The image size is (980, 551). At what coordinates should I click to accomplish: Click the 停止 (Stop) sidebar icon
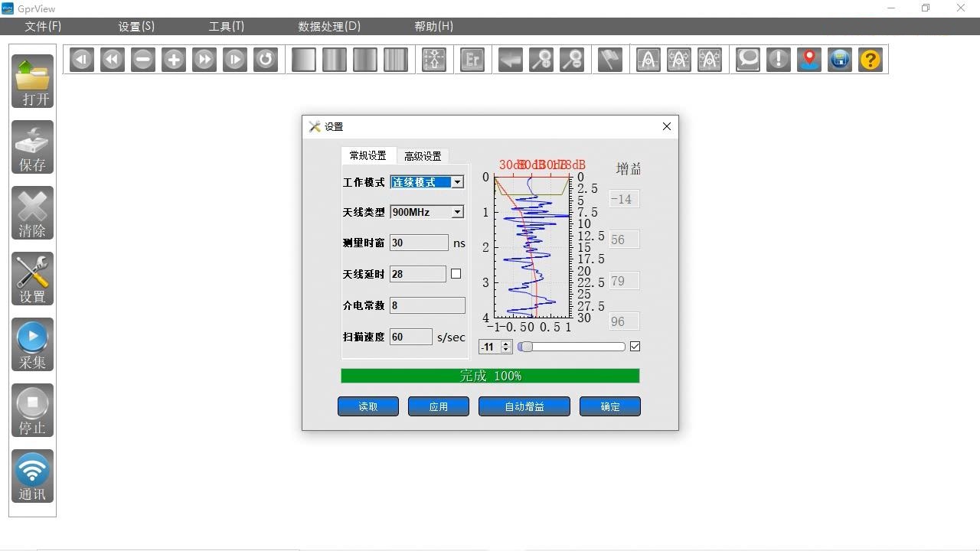pos(32,410)
